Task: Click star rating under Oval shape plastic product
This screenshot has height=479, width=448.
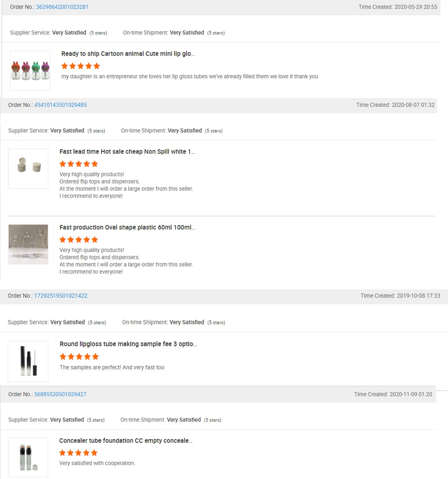Action: [79, 240]
